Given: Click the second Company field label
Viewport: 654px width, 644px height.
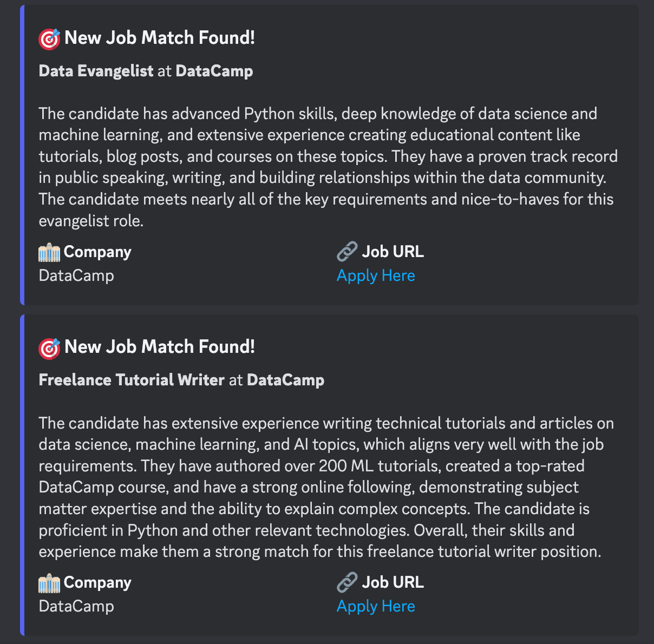Looking at the screenshot, I should (97, 583).
